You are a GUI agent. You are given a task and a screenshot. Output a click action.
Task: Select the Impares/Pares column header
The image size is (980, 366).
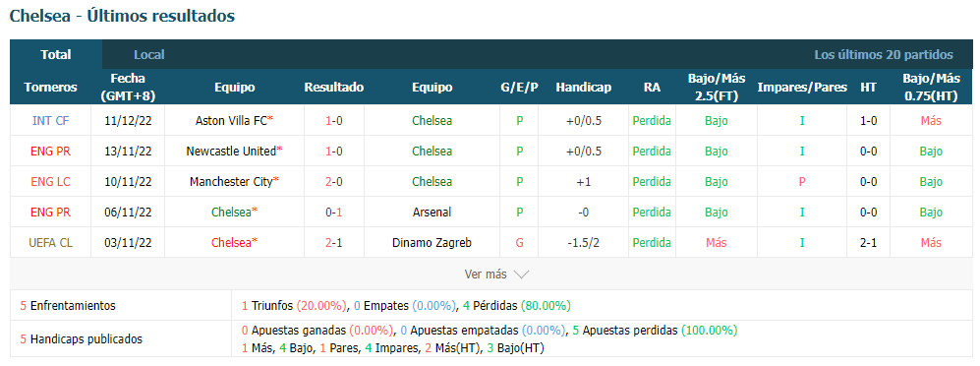[802, 88]
